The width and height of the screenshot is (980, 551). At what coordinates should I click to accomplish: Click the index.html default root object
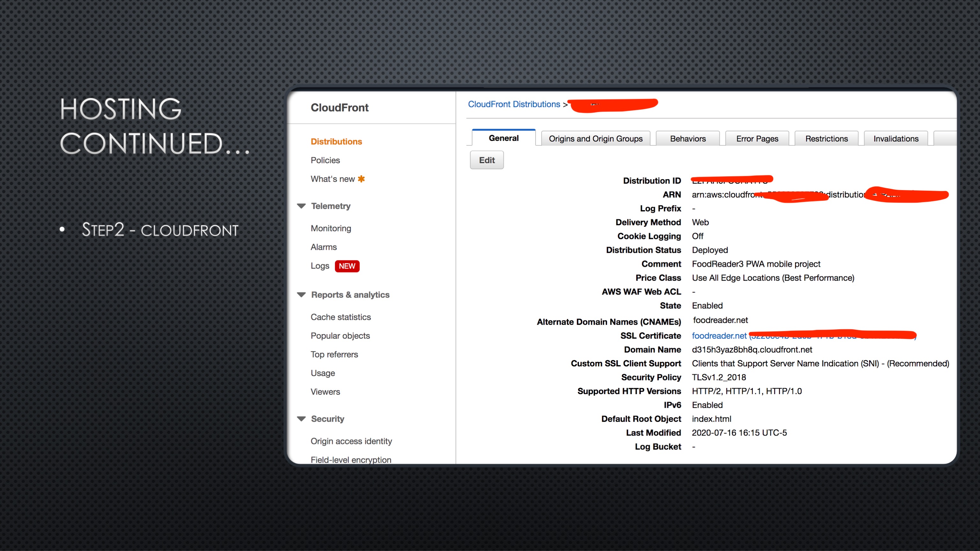click(x=711, y=419)
